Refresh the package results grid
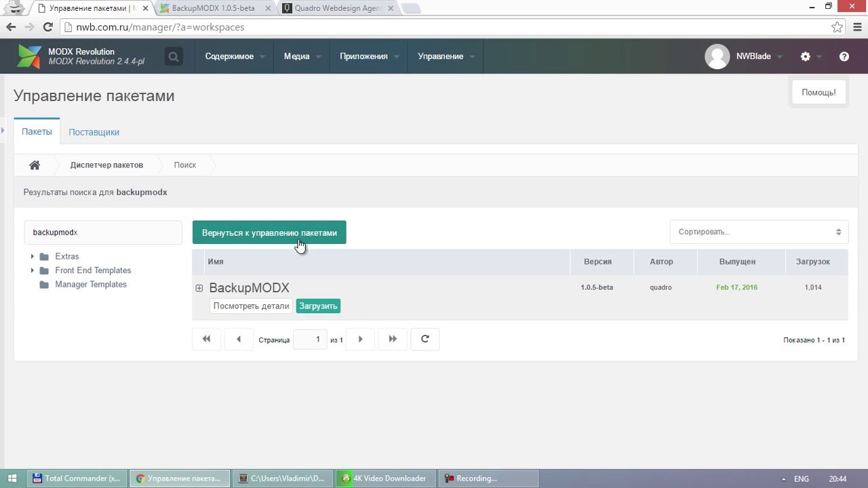The width and height of the screenshot is (868, 488). 425,340
